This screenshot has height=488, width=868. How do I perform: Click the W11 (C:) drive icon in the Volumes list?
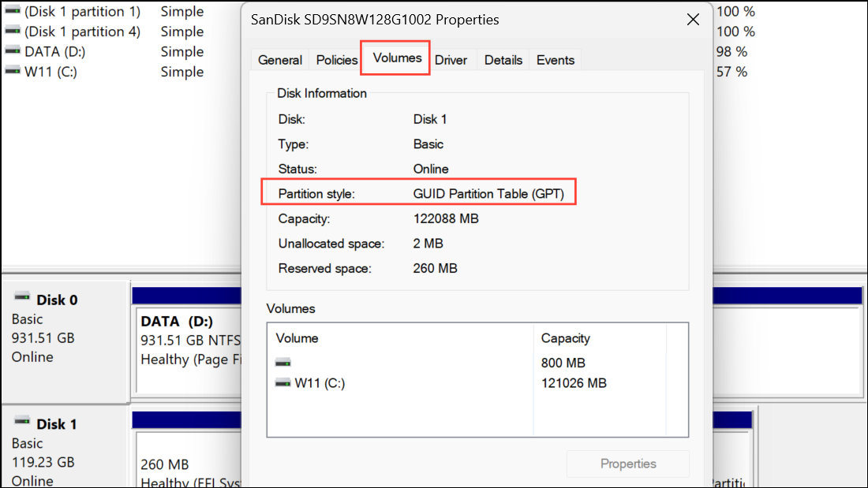click(x=282, y=383)
